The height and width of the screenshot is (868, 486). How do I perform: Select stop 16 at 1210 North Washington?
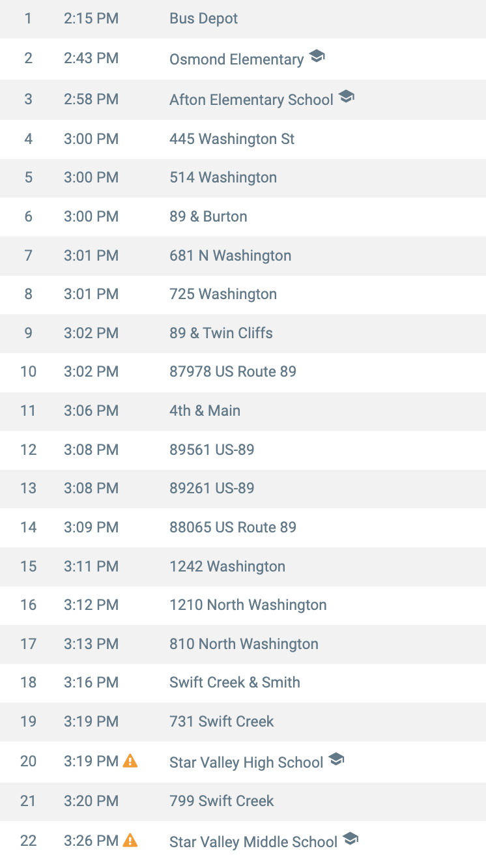[x=248, y=605]
